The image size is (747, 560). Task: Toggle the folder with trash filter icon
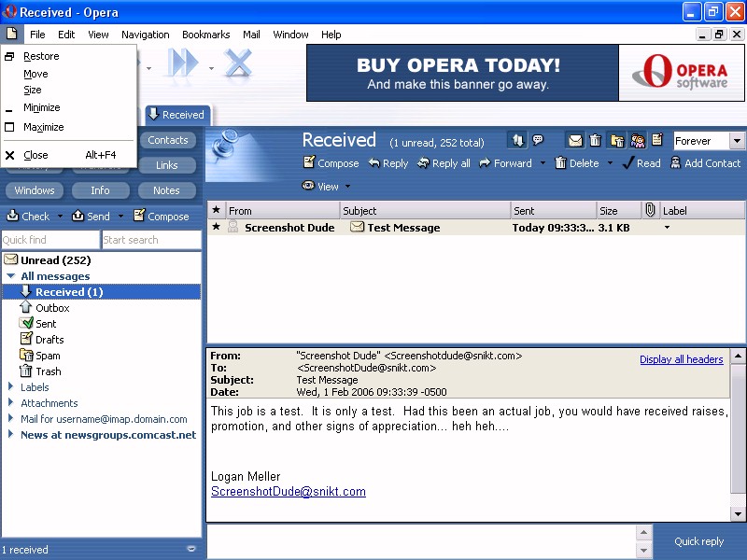click(x=617, y=141)
